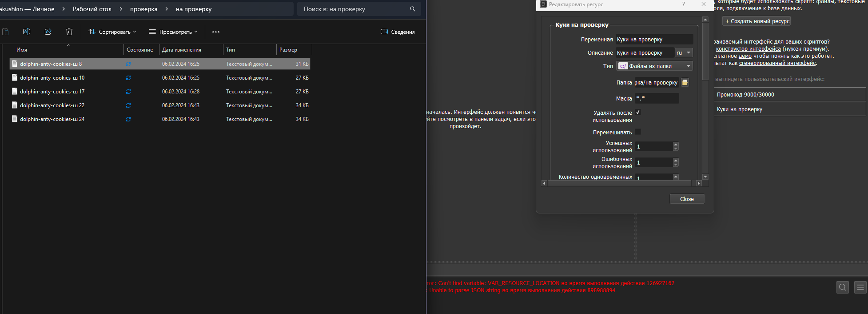
Task: Click '+ Создать новый ресурс' button
Action: (757, 21)
